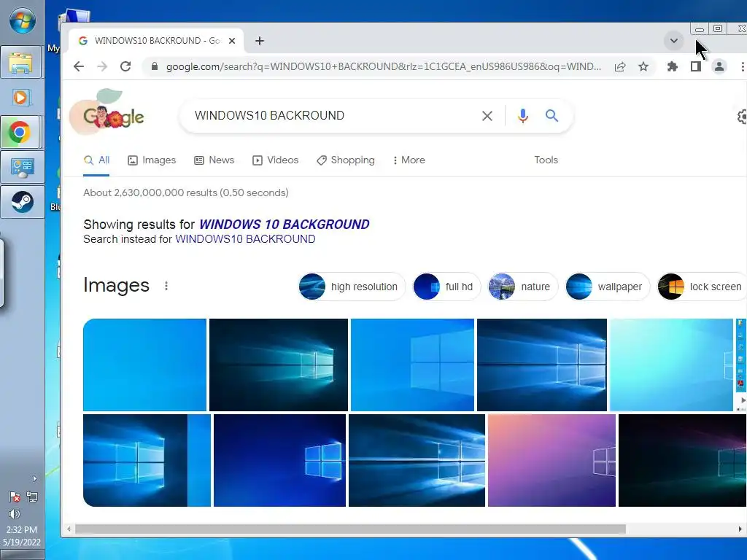This screenshot has height=560, width=747.
Task: Open the pink purple gradient wallpaper thumbnail
Action: [551, 461]
